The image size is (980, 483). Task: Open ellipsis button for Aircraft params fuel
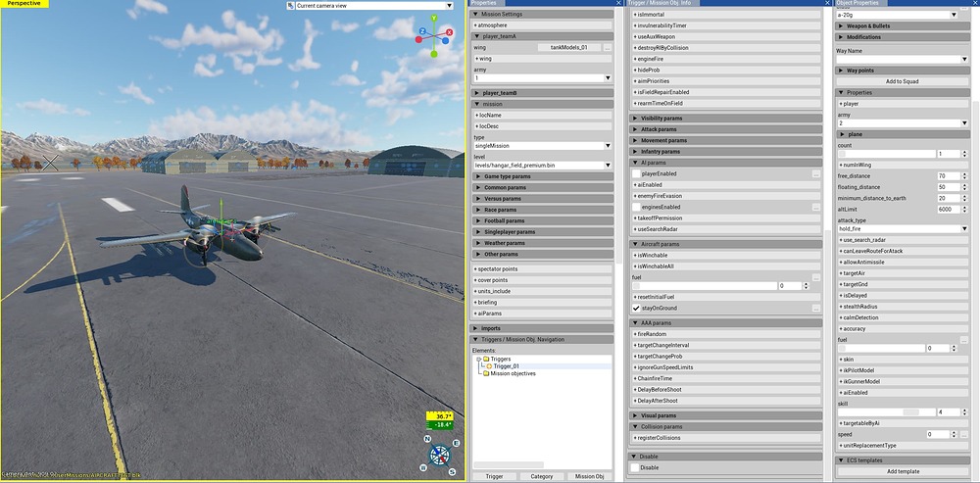[815, 277]
